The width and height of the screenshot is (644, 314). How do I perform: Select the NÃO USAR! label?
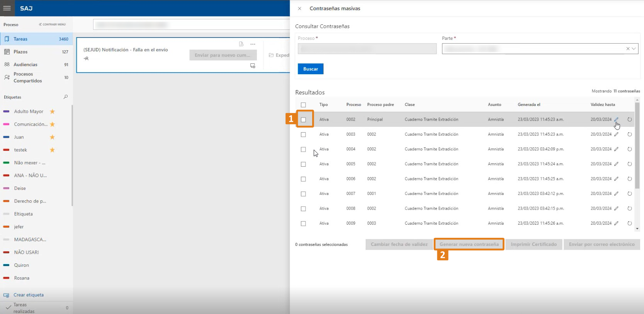click(26, 253)
